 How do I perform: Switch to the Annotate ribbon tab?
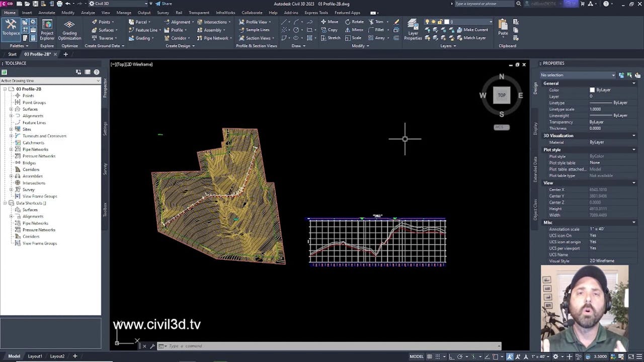click(46, 13)
